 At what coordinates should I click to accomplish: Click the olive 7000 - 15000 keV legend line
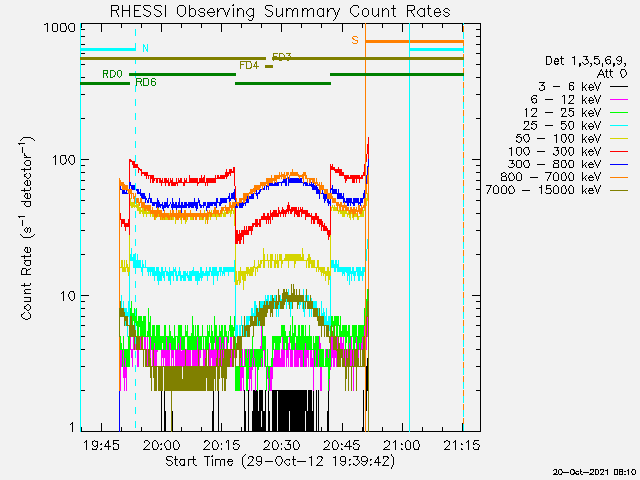pos(619,190)
